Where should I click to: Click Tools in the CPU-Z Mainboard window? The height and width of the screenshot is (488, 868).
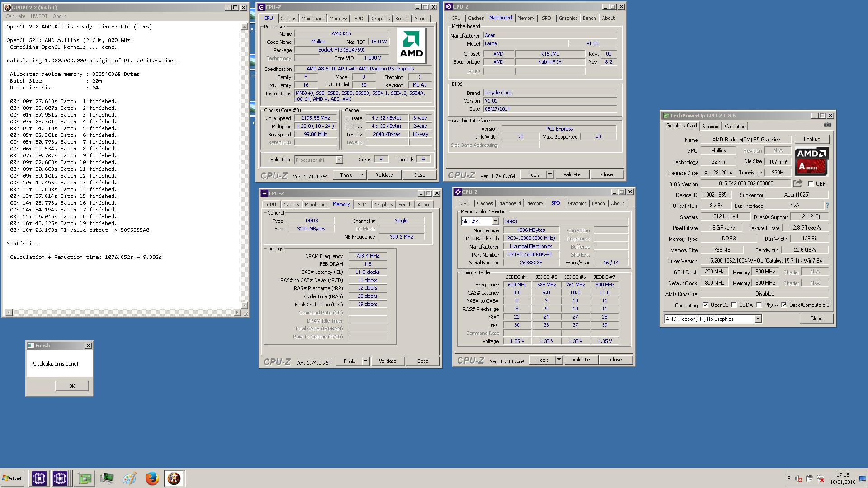pos(533,174)
